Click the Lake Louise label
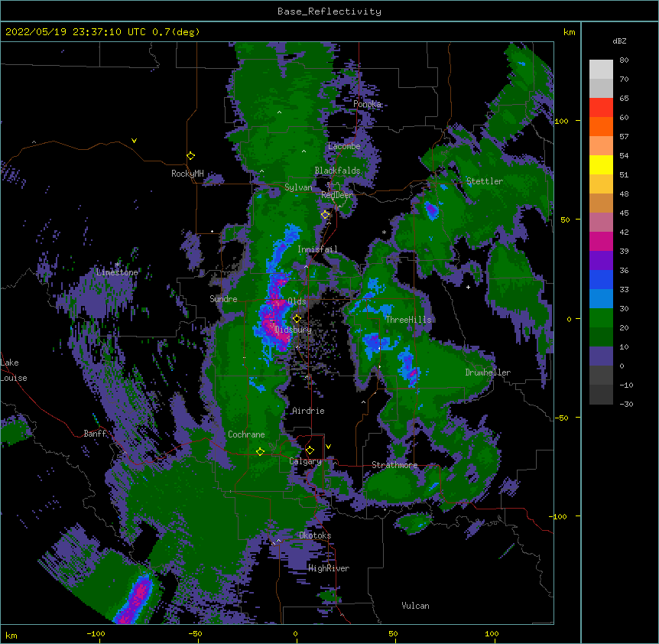Screen dimensions: 659x644 tap(14, 370)
